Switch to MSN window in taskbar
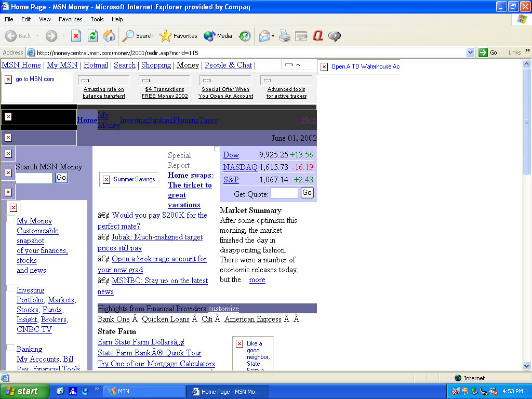Image resolution: width=532 pixels, height=399 pixels. tap(145, 391)
